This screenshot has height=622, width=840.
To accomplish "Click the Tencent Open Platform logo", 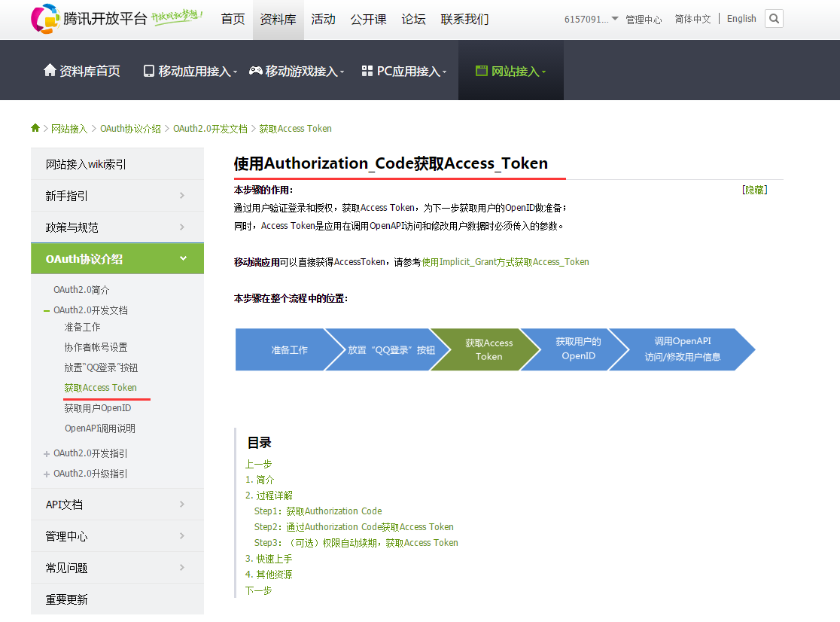I will tap(117, 19).
